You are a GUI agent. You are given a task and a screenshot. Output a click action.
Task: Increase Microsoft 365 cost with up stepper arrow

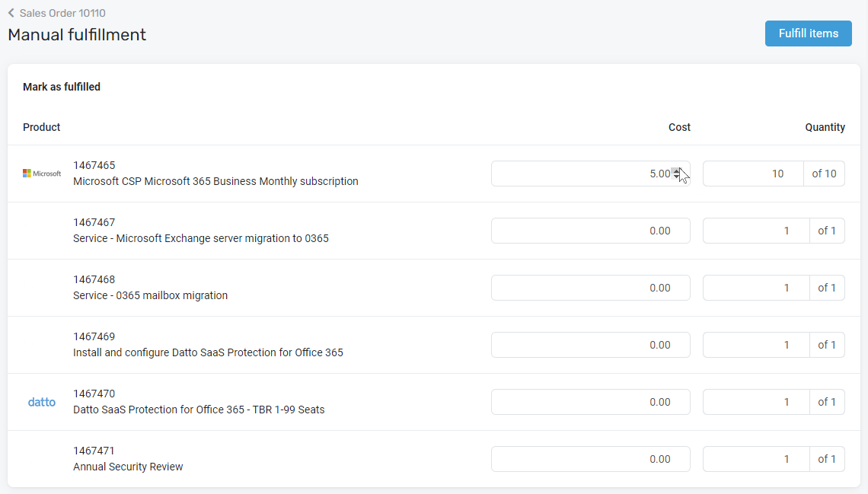click(676, 171)
